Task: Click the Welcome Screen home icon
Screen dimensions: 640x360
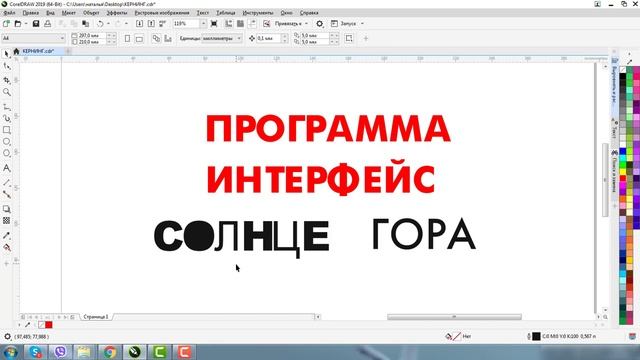Action: [x=16, y=51]
